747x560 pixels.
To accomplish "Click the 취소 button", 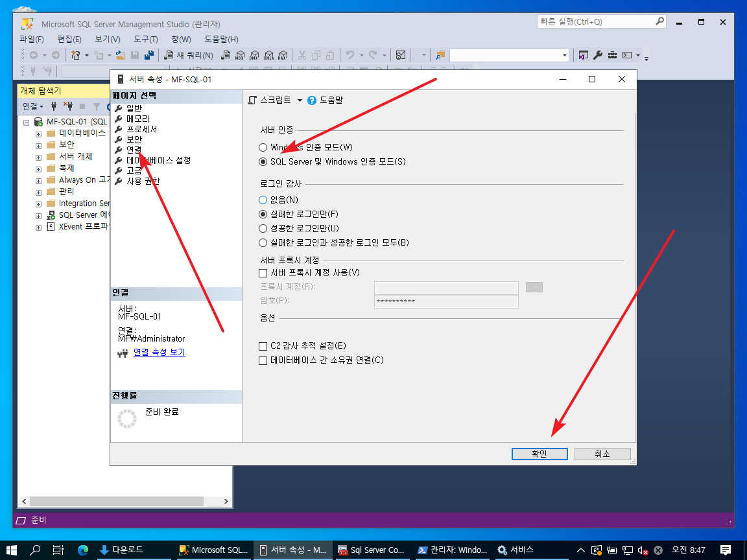I will (602, 454).
